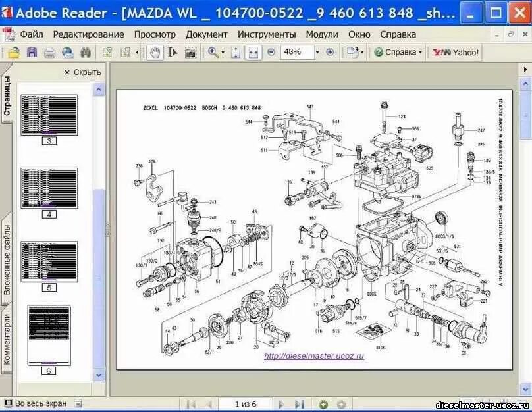The image size is (532, 412).
Task: Click the Save document icon
Action: pyautogui.click(x=32, y=53)
